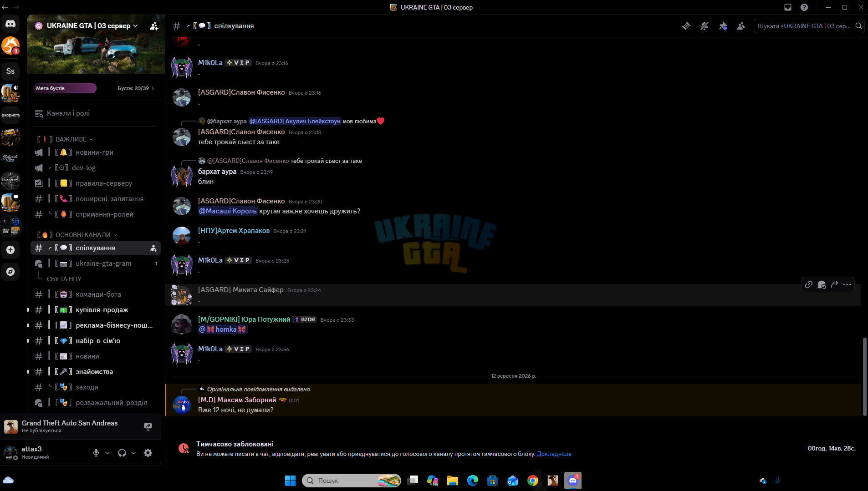
Task: Click create invite icon on спілкування channel
Action: [153, 248]
